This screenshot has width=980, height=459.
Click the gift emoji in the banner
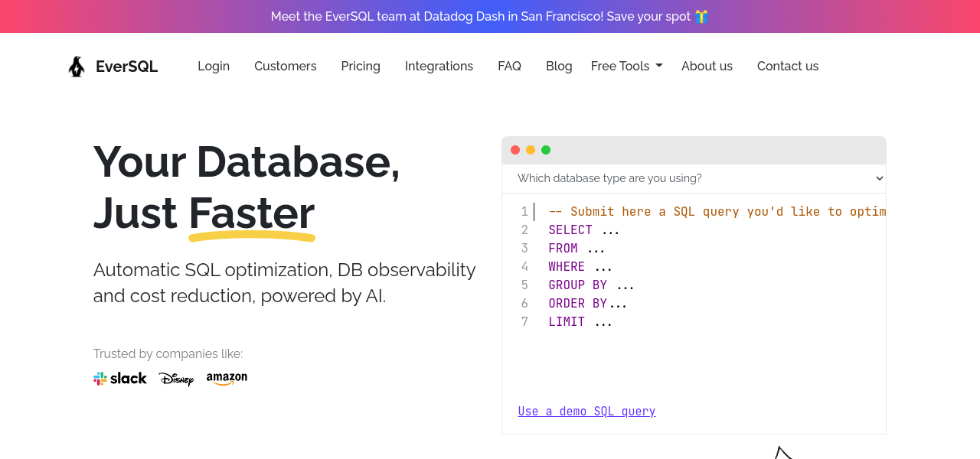tap(701, 16)
